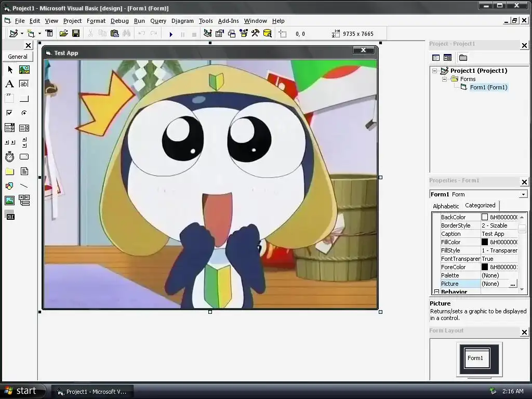
Task: Select the FileListBox control tool
Action: [x=24, y=171]
